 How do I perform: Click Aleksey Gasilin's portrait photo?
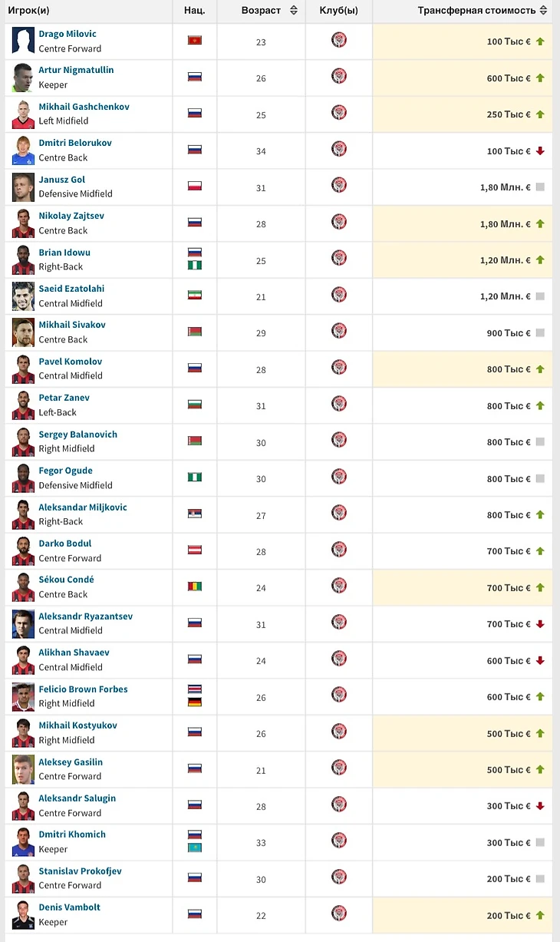(x=24, y=769)
